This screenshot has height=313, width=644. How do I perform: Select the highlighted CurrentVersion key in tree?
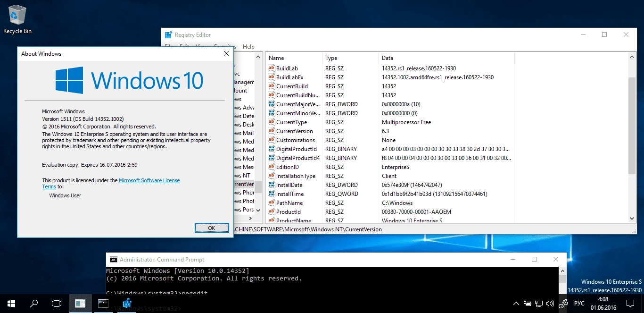click(x=244, y=184)
